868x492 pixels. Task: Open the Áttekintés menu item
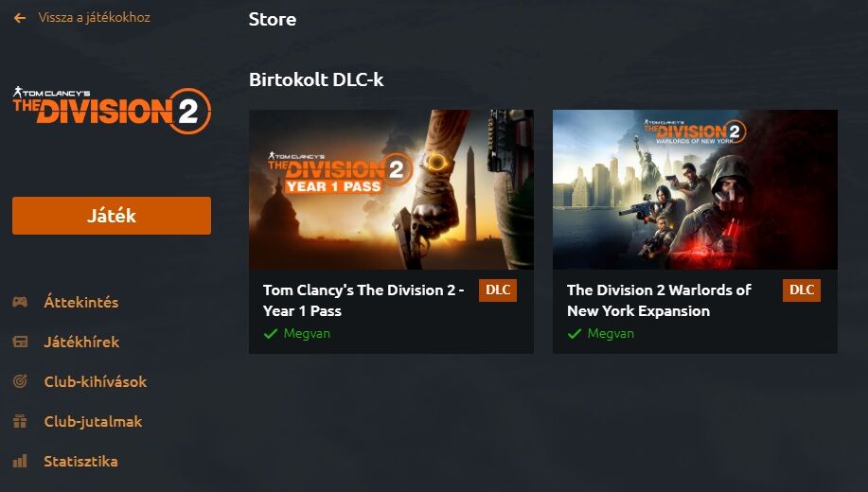(81, 302)
